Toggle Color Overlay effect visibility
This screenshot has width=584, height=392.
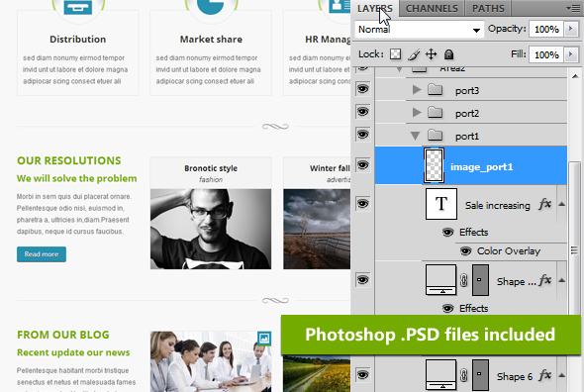pyautogui.click(x=465, y=251)
